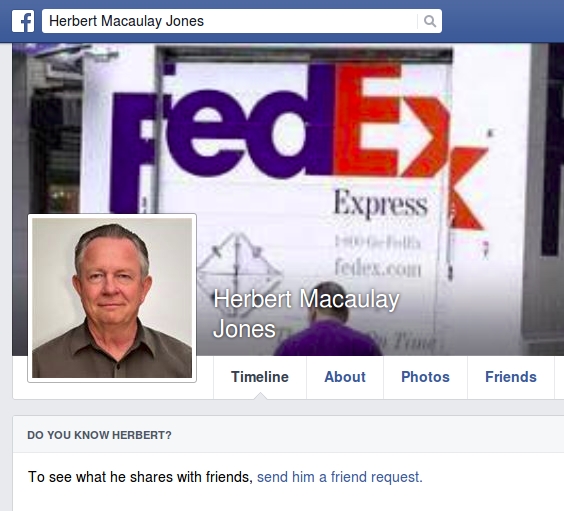Click the pointer notch under Timeline tab
Image resolution: width=564 pixels, height=511 pixels.
pos(260,396)
